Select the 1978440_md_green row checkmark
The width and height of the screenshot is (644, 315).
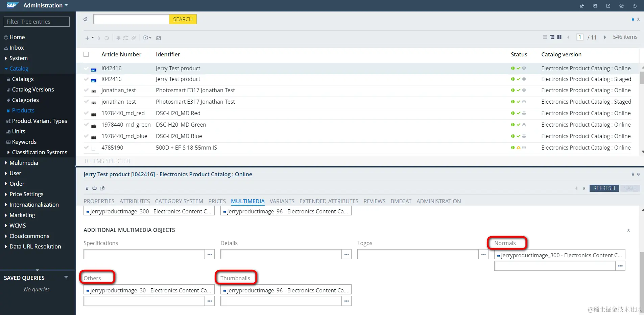(x=86, y=125)
